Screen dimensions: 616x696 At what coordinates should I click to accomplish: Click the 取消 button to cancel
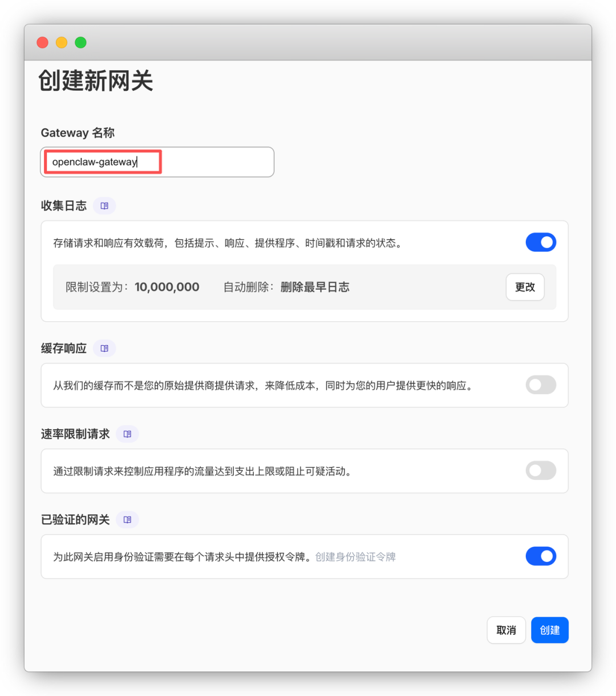(506, 630)
